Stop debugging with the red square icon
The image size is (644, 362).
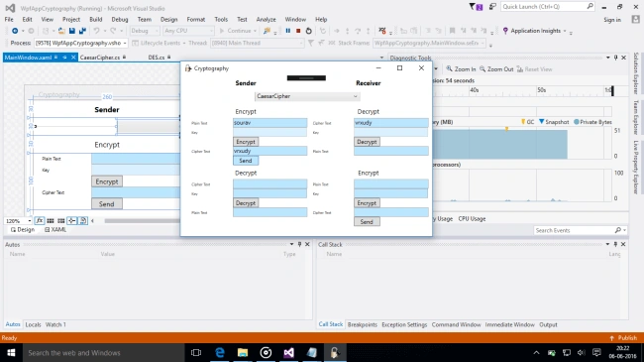pyautogui.click(x=298, y=31)
